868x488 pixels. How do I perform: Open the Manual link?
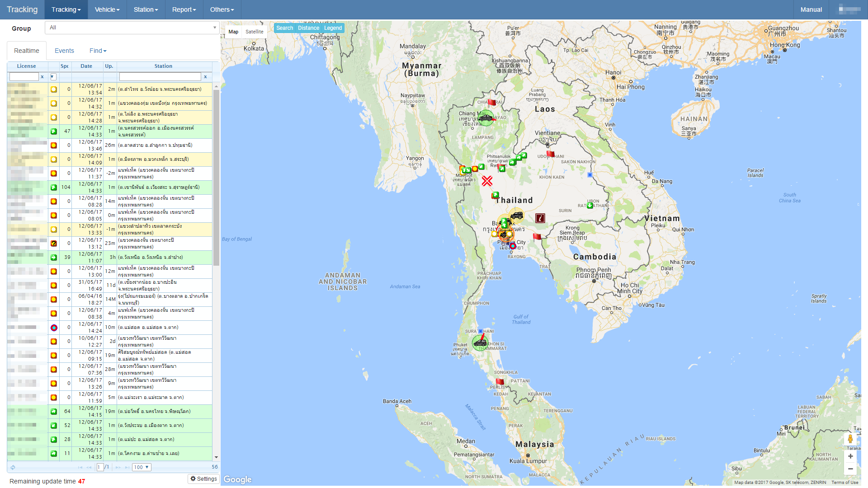point(811,9)
